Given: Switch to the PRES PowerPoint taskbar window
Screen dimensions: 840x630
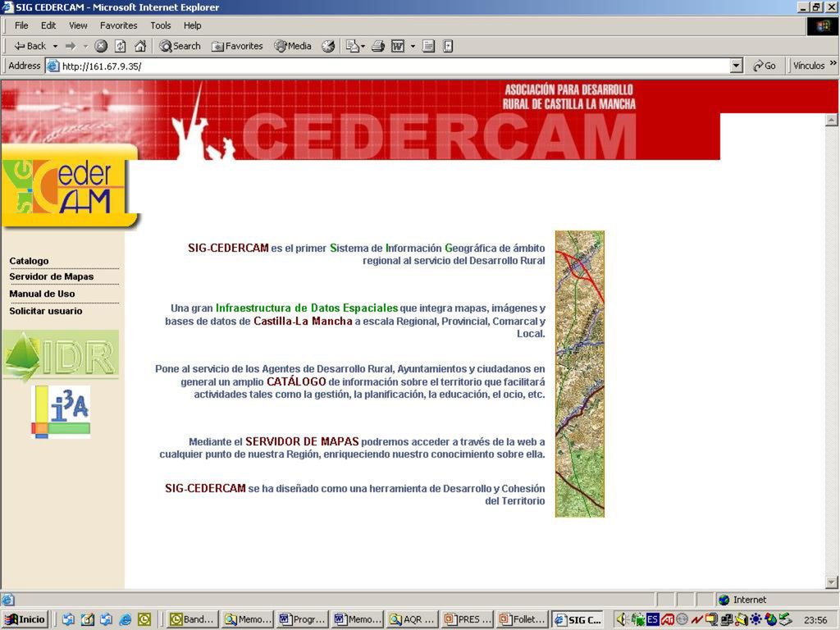Looking at the screenshot, I should (467, 619).
